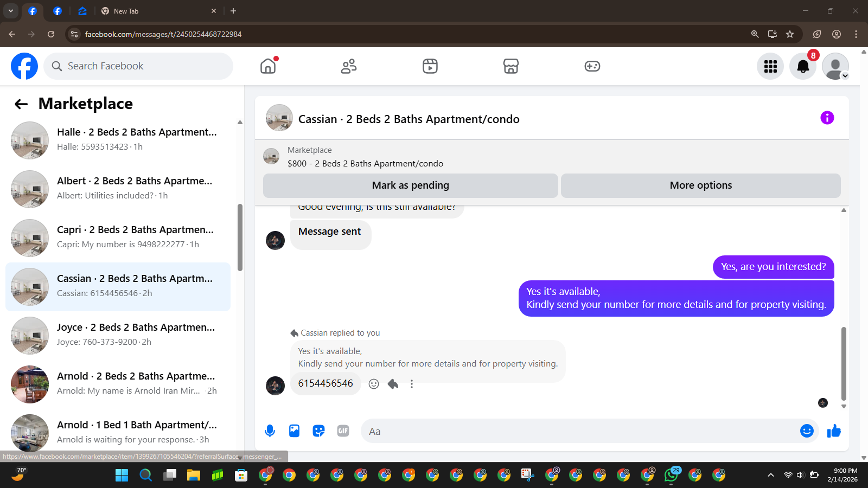Screen dimensions: 868x488
Task: React to the 6154456546 message with emoji
Action: coord(374,384)
